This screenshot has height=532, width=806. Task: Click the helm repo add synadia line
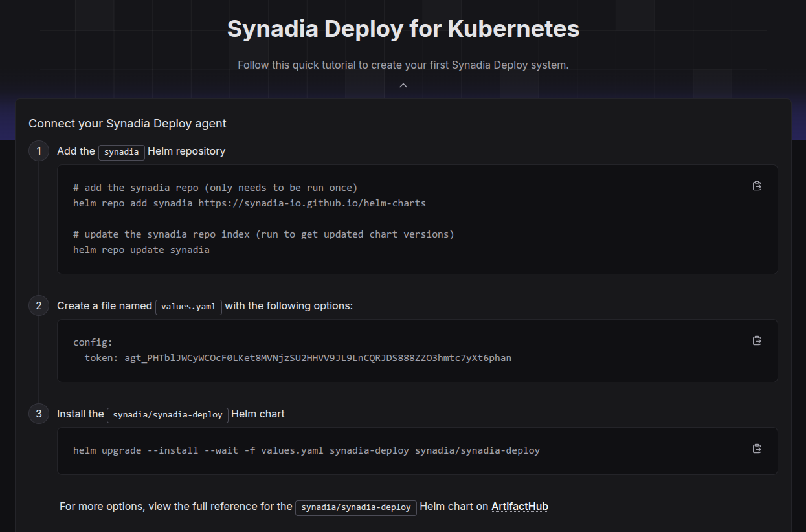point(249,203)
